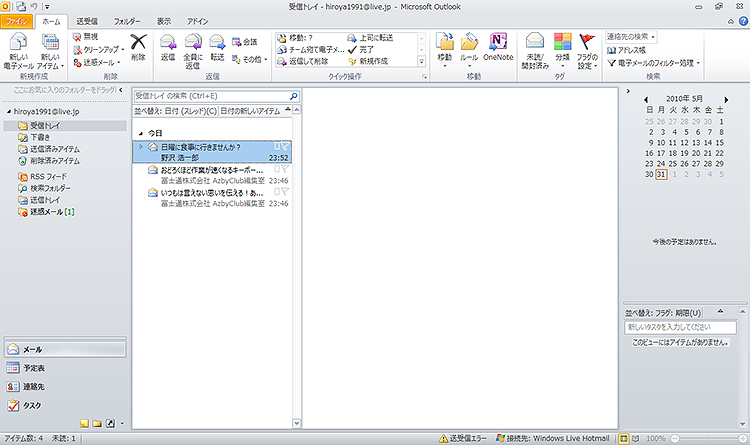Viewport: 750px width, 445px height.
Task: Open 連絡先 contacts view
Action: click(x=65, y=387)
